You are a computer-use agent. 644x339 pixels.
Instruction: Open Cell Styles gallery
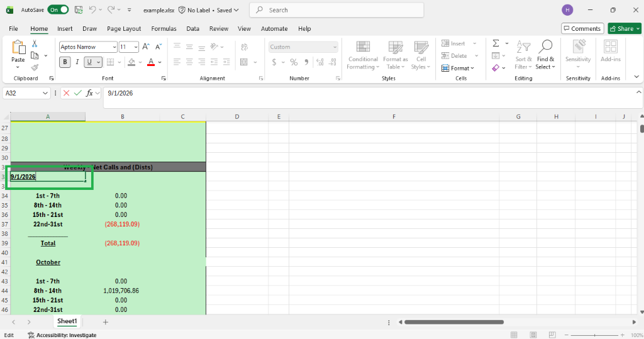[x=421, y=55]
